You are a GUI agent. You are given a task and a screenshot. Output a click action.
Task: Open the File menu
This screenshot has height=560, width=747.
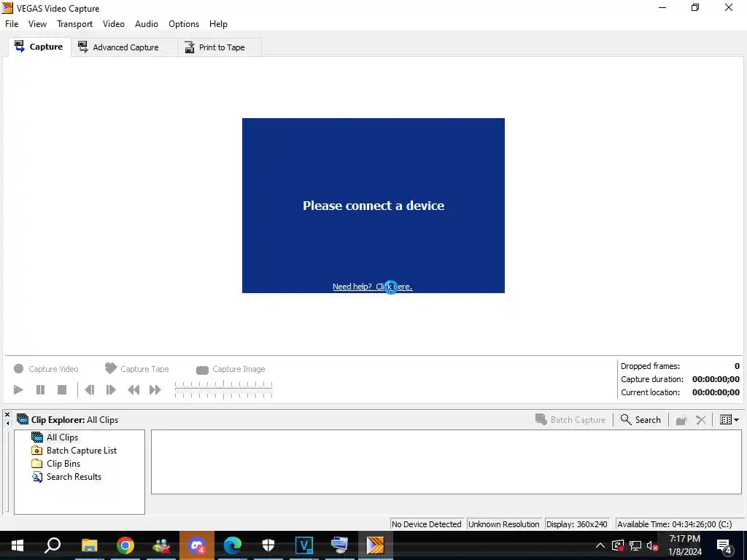tap(12, 24)
